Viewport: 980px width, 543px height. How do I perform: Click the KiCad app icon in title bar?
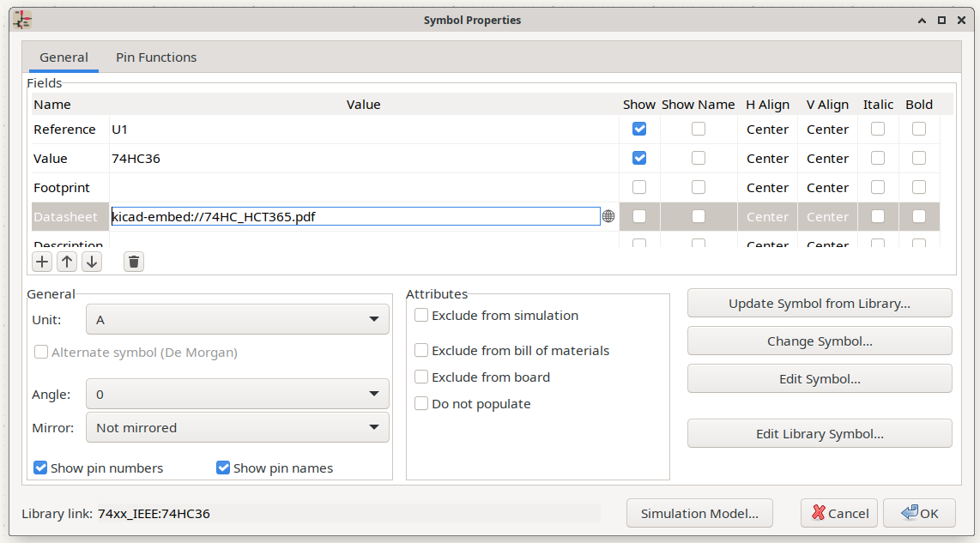[23, 19]
